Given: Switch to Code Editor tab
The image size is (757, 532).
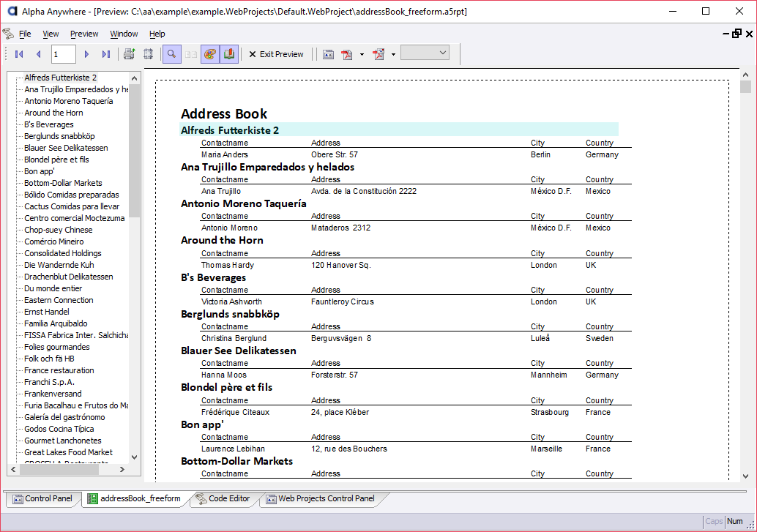Looking at the screenshot, I should tap(223, 498).
